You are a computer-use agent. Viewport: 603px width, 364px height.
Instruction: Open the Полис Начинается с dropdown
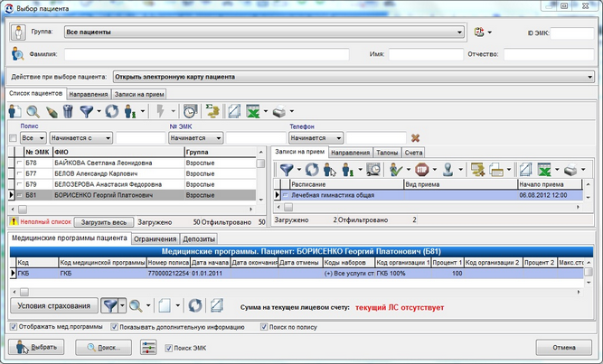[x=80, y=138]
